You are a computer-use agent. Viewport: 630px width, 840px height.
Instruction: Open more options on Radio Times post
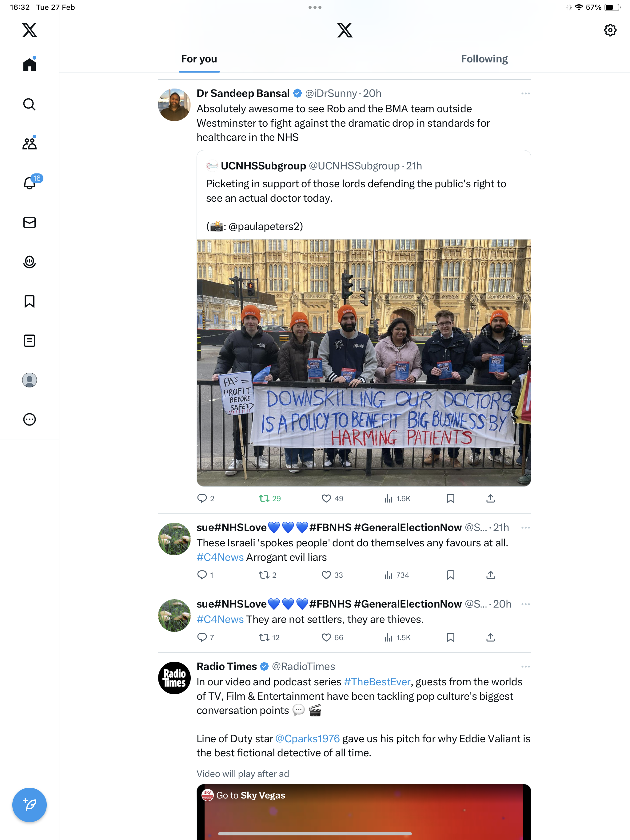point(525,667)
